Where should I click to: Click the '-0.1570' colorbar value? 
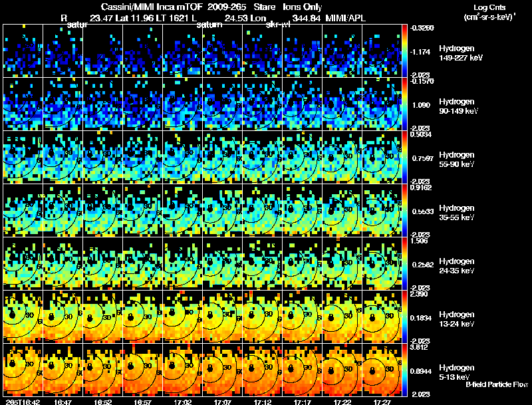tap(422, 81)
